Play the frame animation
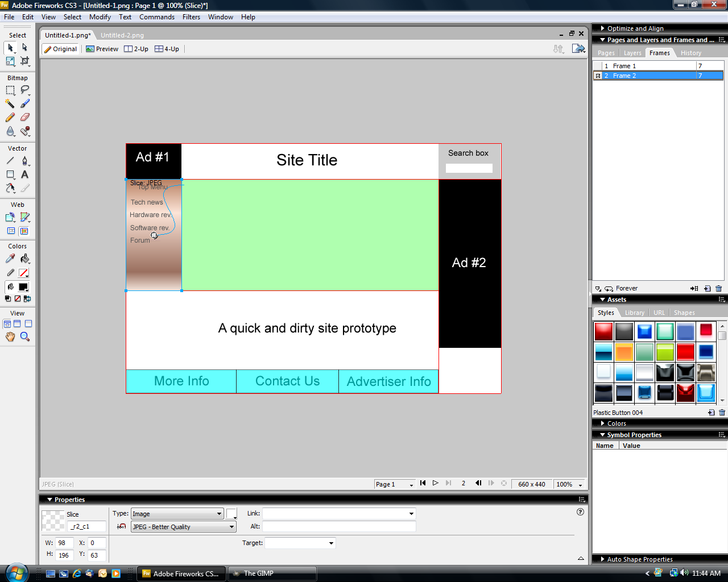 (436, 483)
